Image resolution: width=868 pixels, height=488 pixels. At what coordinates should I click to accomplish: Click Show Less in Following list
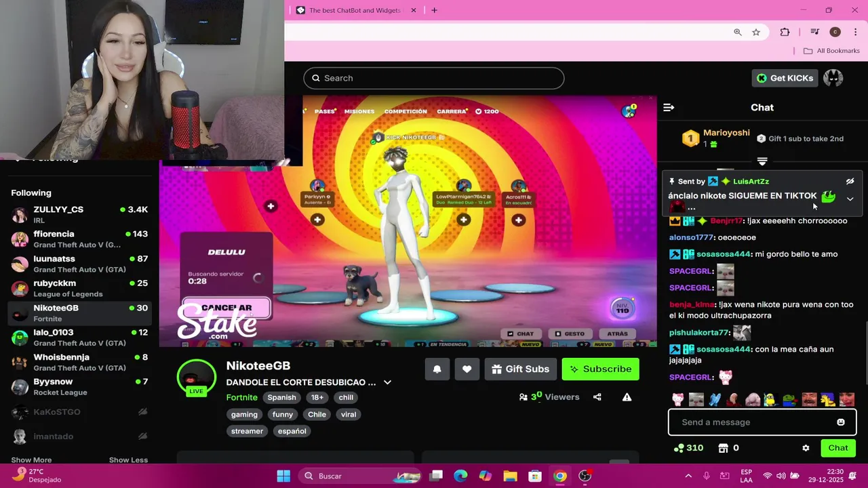coord(128,460)
